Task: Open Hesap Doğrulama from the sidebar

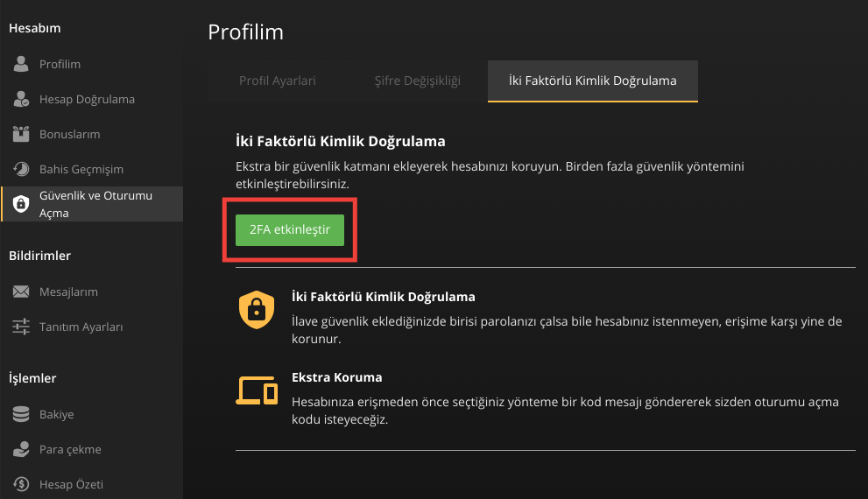Action: pyautogui.click(x=87, y=100)
